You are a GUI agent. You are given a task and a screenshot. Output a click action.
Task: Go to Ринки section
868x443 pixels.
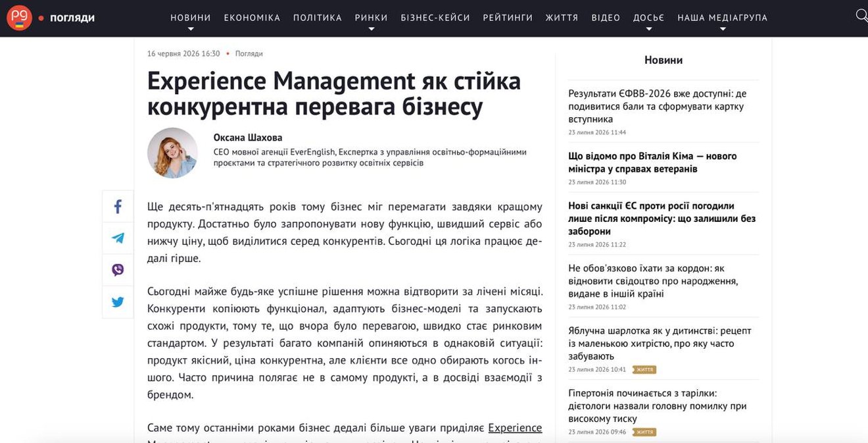[371, 18]
